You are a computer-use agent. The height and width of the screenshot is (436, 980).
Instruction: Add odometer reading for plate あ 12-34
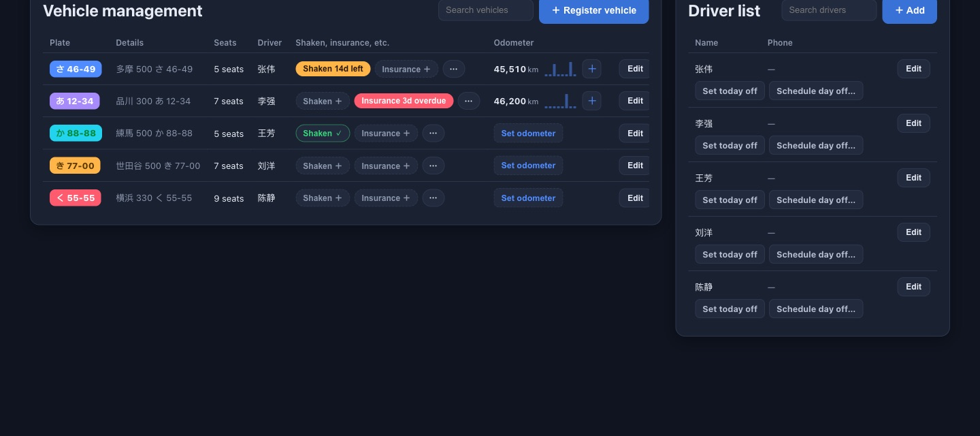(591, 101)
